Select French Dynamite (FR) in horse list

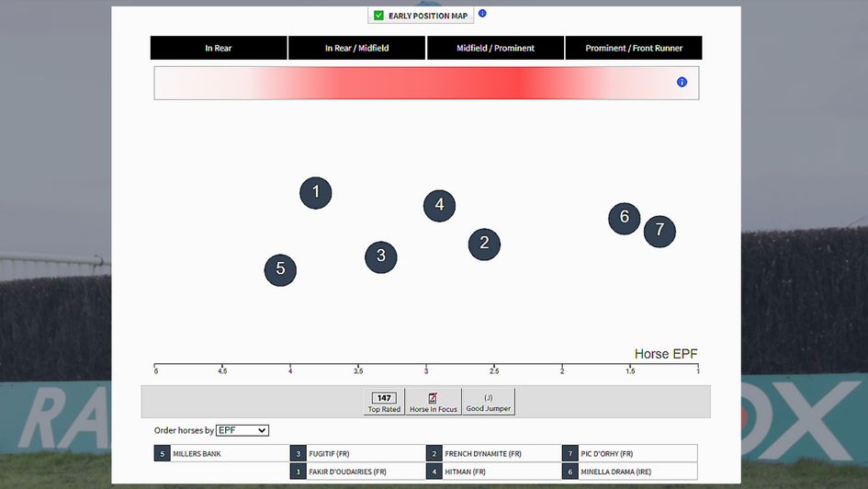click(493, 453)
